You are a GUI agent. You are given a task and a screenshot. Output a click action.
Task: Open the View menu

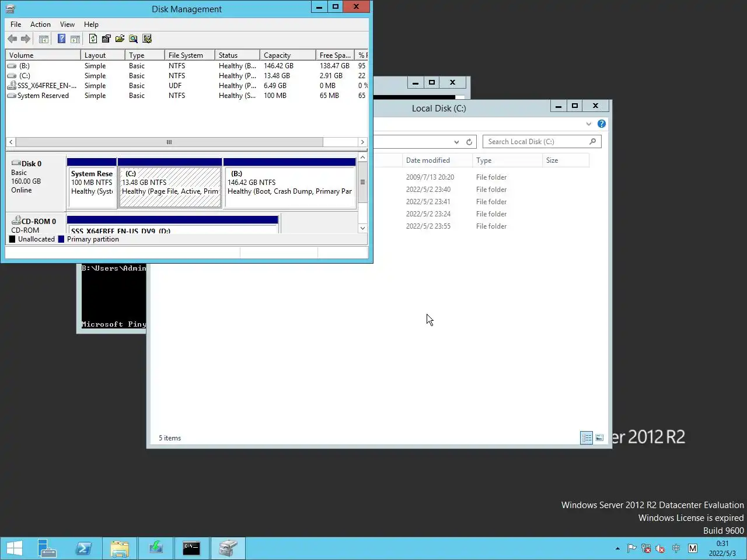click(x=67, y=24)
